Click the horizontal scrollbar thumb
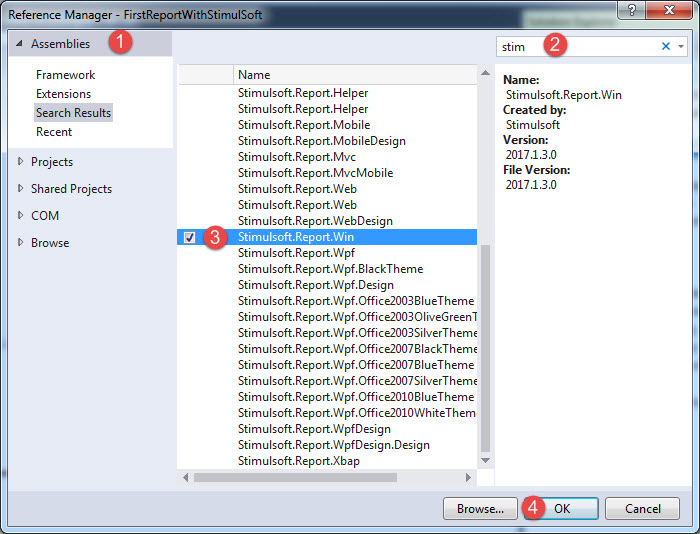Image resolution: width=700 pixels, height=534 pixels. click(295, 477)
